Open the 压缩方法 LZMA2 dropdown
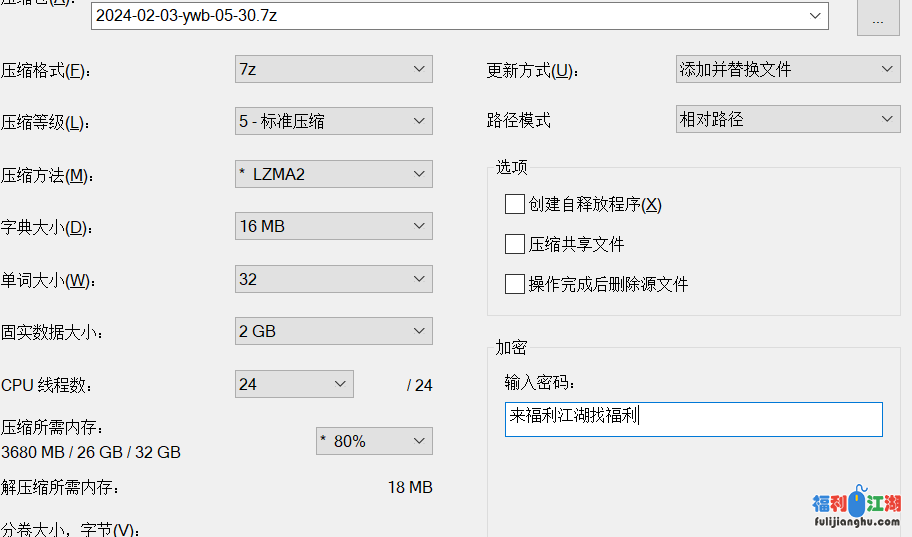The width and height of the screenshot is (912, 537). pos(333,174)
